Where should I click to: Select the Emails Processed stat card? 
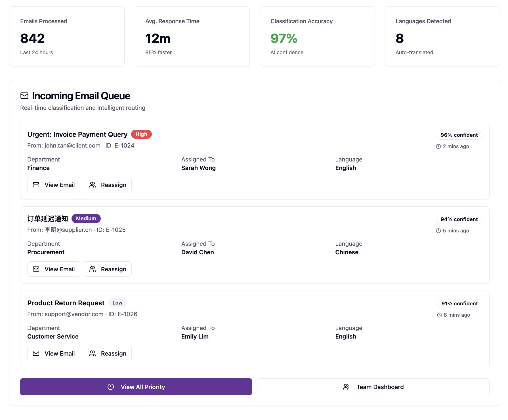67,36
